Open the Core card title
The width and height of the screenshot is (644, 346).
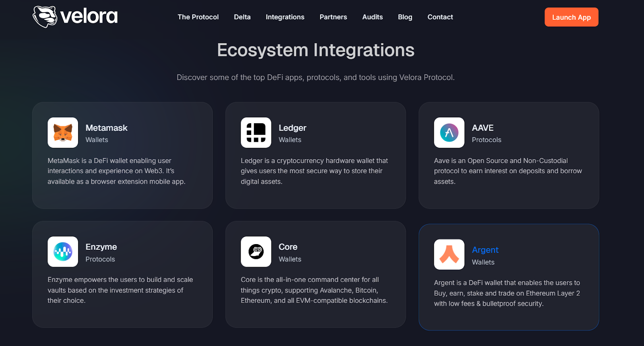(288, 247)
